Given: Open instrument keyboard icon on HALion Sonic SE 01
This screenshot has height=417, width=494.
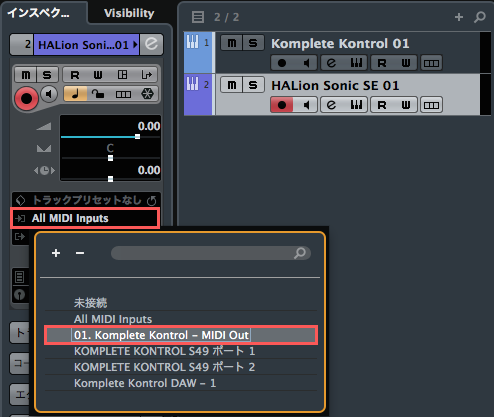Looking at the screenshot, I should (x=356, y=105).
